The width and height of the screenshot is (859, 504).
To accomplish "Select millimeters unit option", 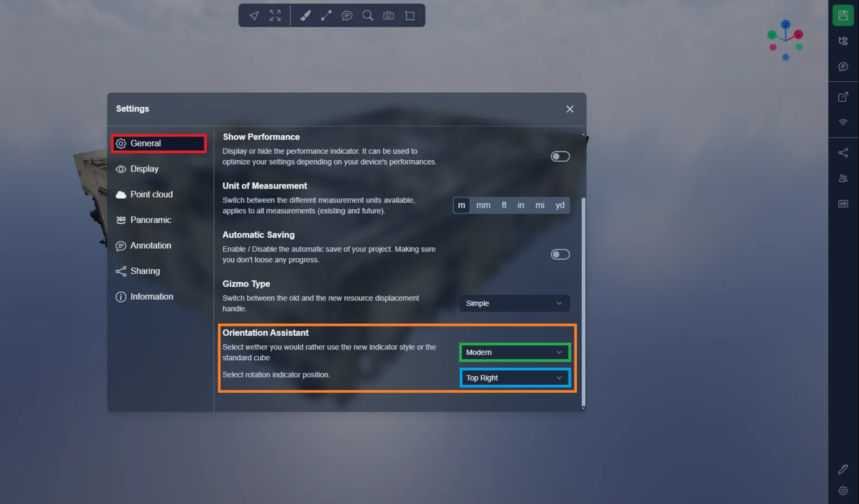I will [483, 205].
